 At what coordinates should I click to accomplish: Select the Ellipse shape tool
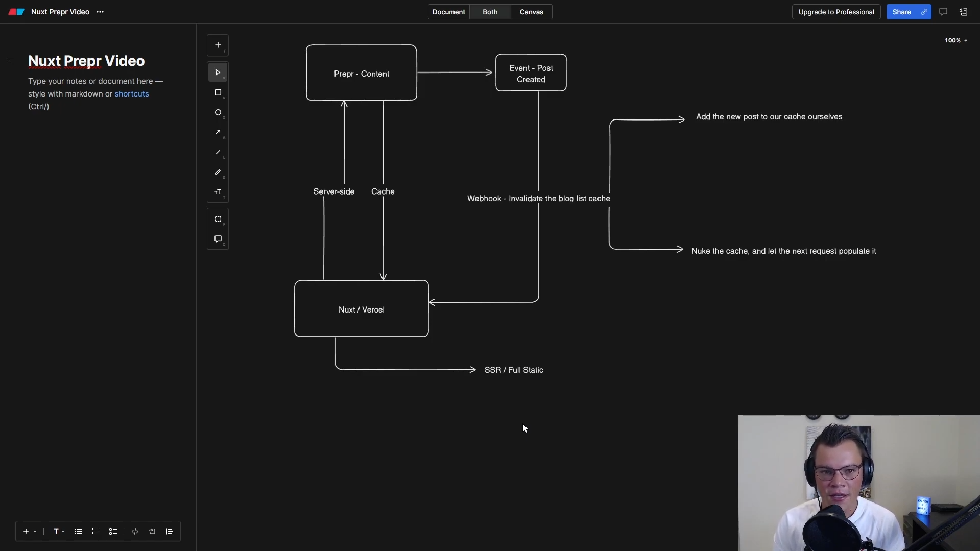click(x=218, y=112)
